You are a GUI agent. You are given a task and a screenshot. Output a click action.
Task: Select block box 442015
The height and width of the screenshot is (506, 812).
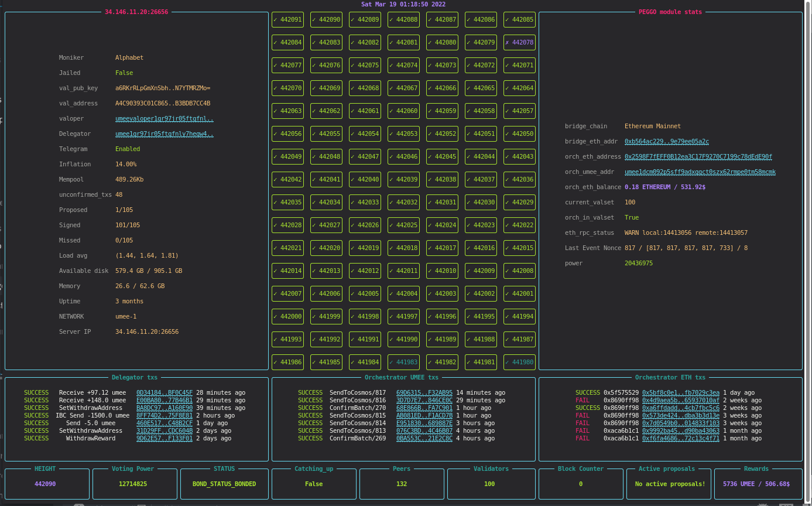pyautogui.click(x=519, y=248)
